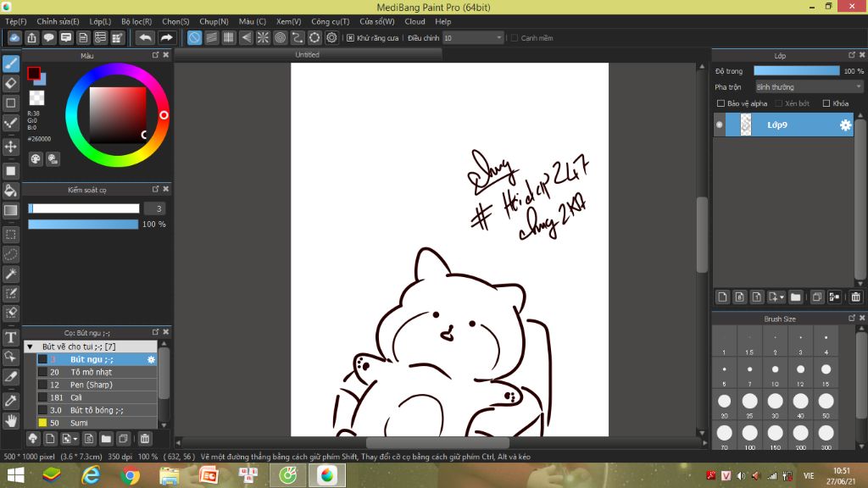Image resolution: width=868 pixels, height=488 pixels.
Task: Open snap settings gear
Action: coord(331,37)
